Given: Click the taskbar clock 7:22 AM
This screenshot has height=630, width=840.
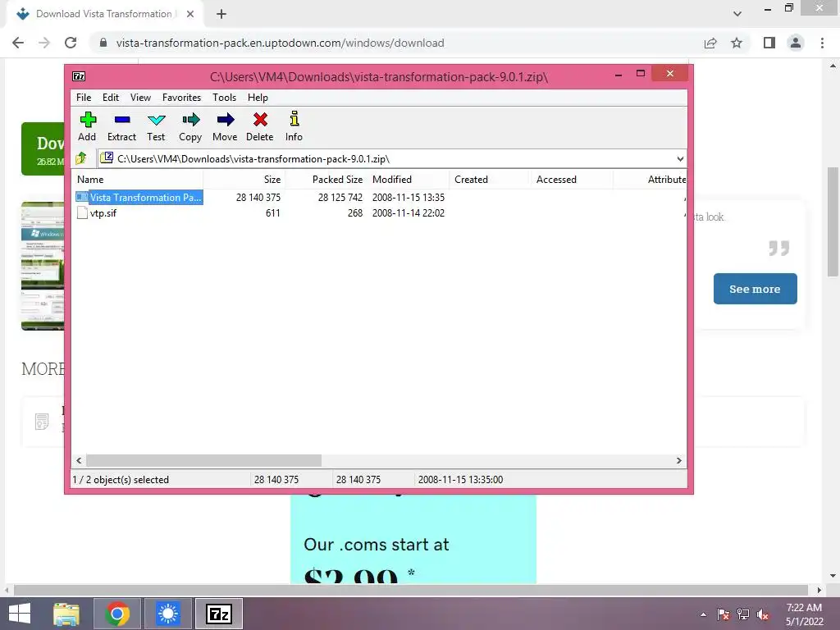Looking at the screenshot, I should point(804,608).
